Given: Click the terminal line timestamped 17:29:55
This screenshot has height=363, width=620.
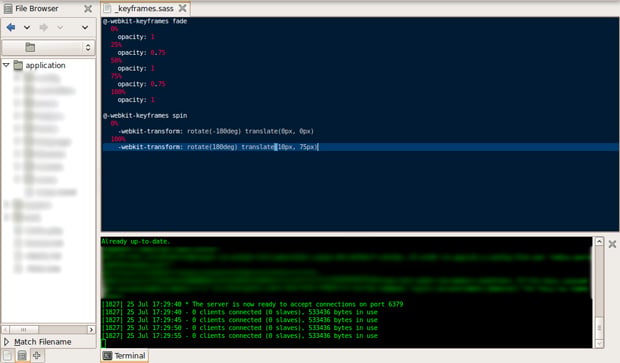Looking at the screenshot, I should click(x=240, y=336).
